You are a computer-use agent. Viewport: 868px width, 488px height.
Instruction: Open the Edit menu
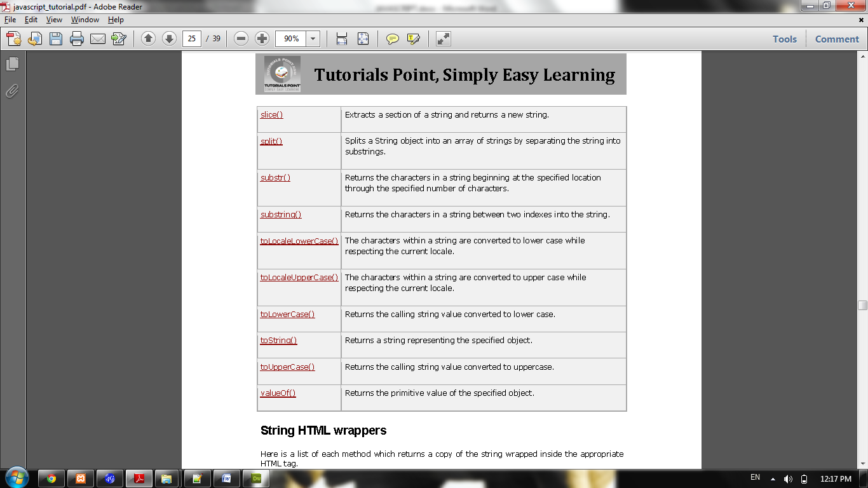pyautogui.click(x=31, y=20)
